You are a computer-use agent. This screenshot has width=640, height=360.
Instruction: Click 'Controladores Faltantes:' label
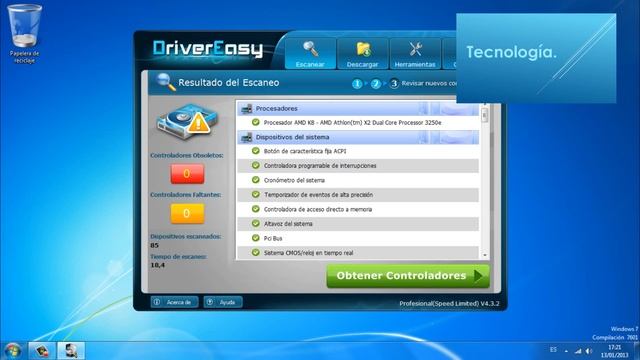[186, 195]
